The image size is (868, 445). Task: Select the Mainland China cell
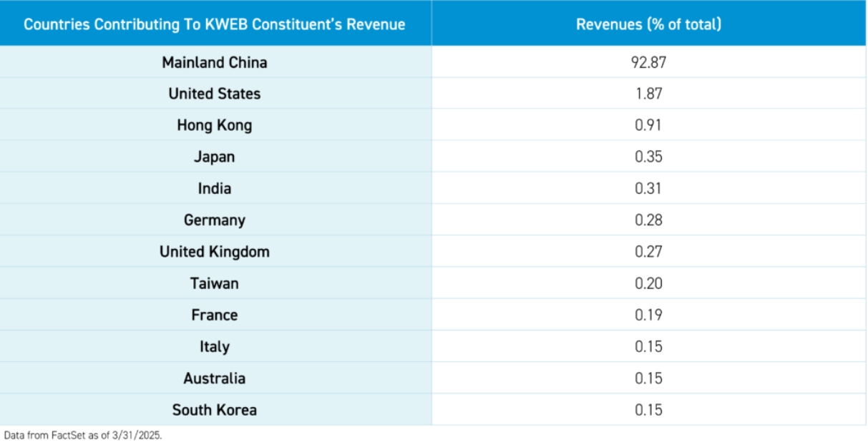(215, 62)
